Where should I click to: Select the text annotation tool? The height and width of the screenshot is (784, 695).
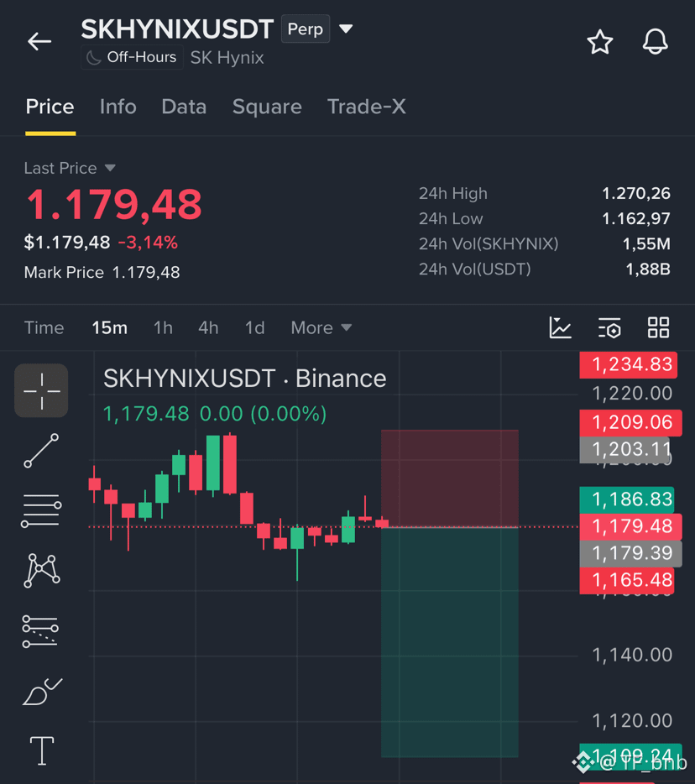[x=42, y=750]
